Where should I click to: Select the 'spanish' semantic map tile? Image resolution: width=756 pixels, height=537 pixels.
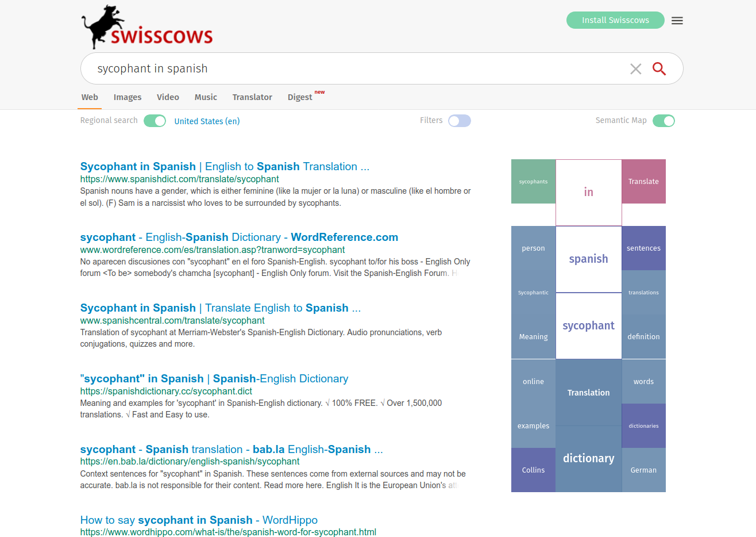click(588, 259)
